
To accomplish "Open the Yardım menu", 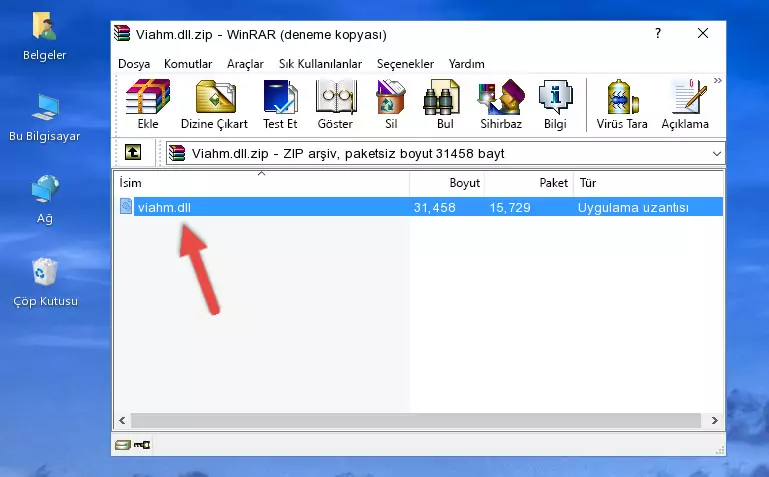I will click(x=466, y=64).
